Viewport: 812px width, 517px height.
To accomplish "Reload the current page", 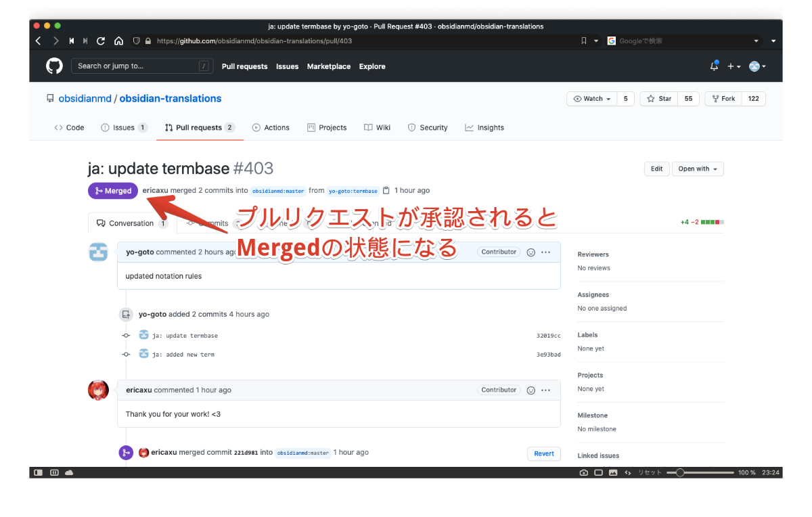I will (x=101, y=41).
